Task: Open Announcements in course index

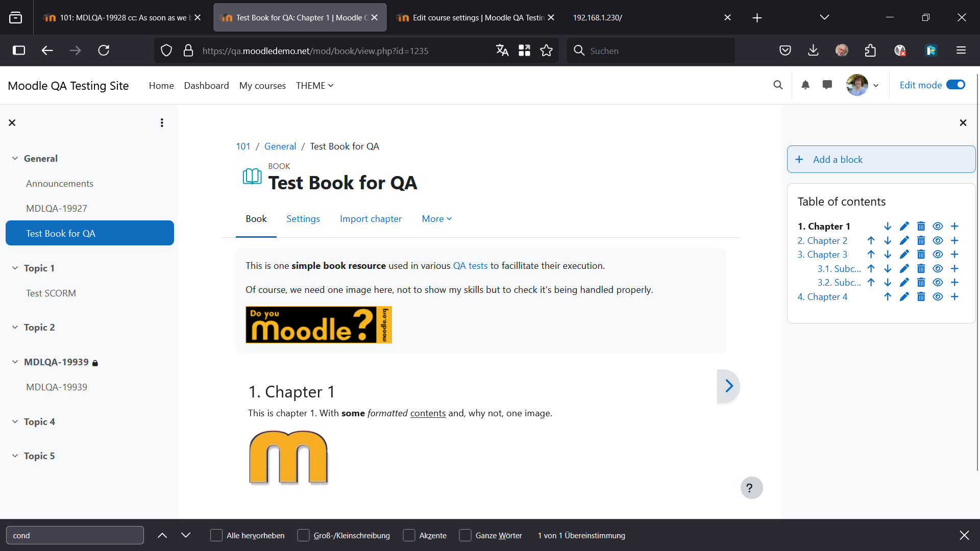Action: coord(60,183)
